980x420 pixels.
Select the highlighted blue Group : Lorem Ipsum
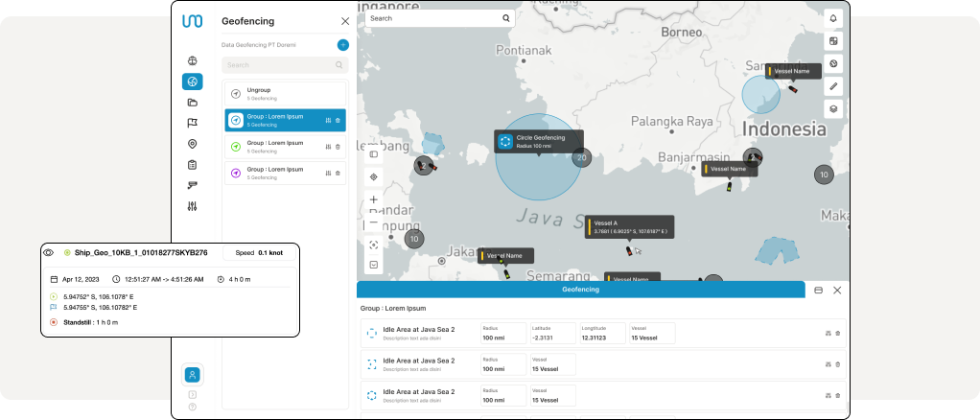pyautogui.click(x=285, y=120)
